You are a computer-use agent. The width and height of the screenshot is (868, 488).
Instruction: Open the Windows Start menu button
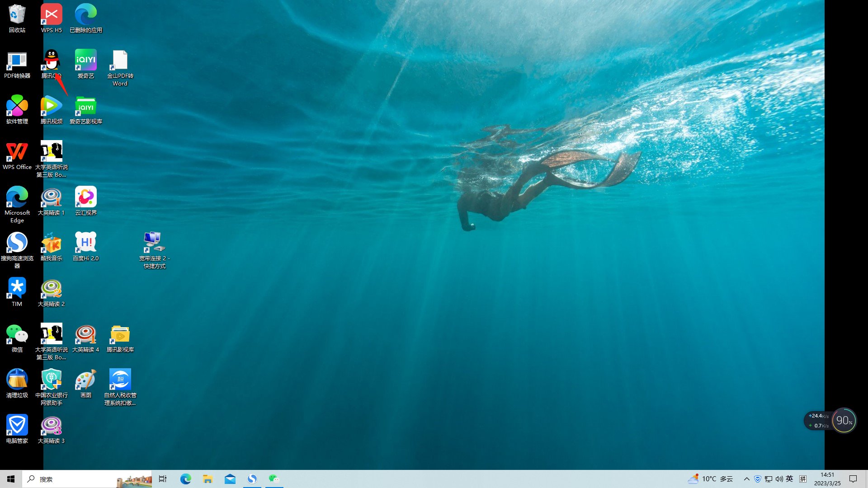click(x=11, y=479)
